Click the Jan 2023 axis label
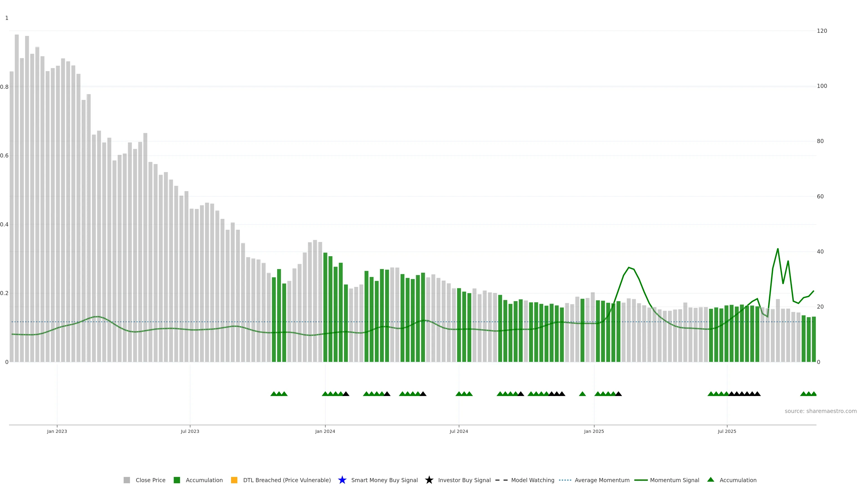Image resolution: width=868 pixels, height=488 pixels. [x=57, y=431]
